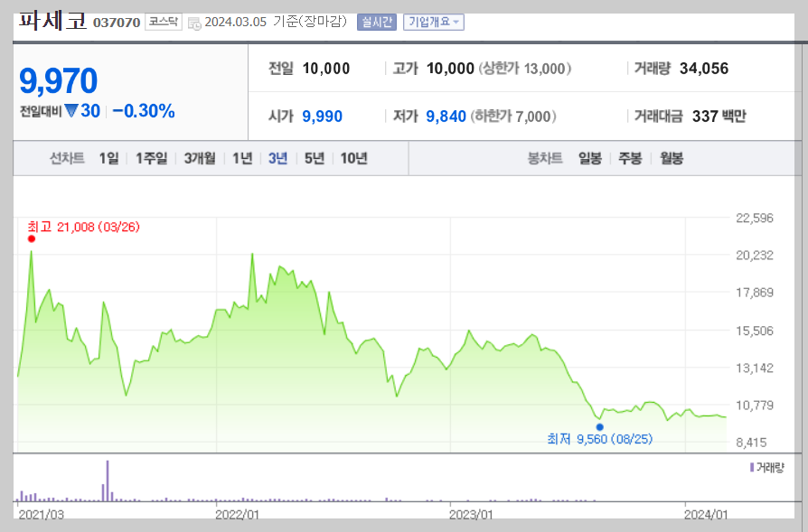Click the 2021/03 axis label
808x532 pixels.
[x=42, y=515]
